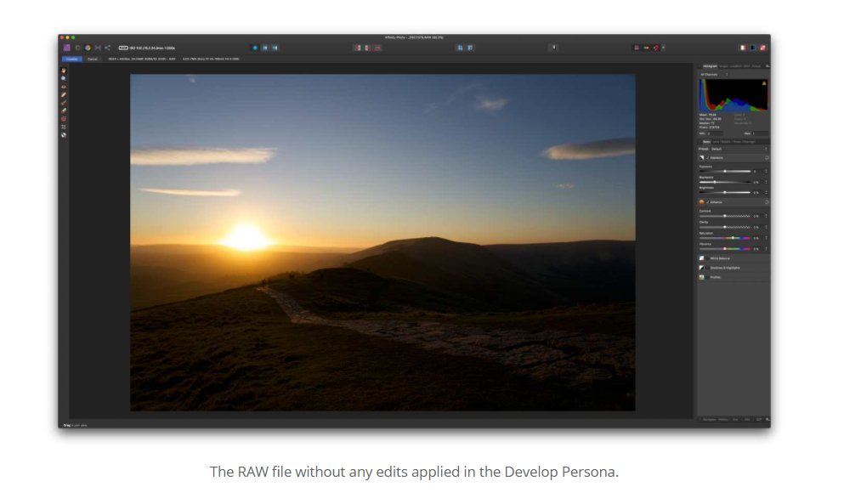Adjust the Vibrance slider
The width and height of the screenshot is (844, 504).
[x=724, y=249]
